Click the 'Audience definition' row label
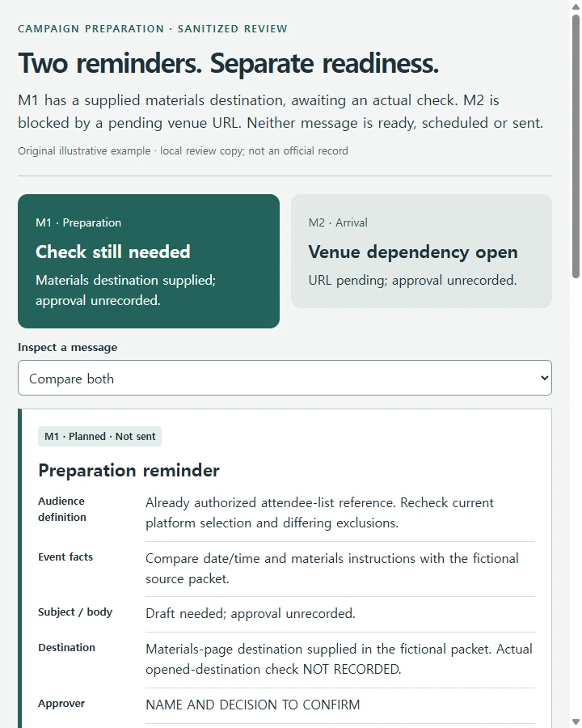 coord(61,509)
